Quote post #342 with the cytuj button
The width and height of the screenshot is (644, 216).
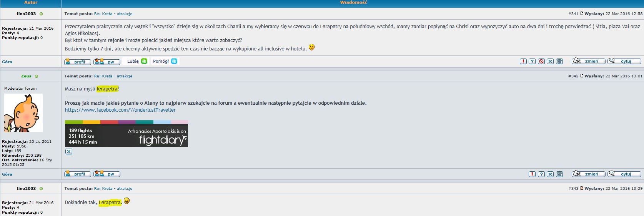[x=624, y=174]
